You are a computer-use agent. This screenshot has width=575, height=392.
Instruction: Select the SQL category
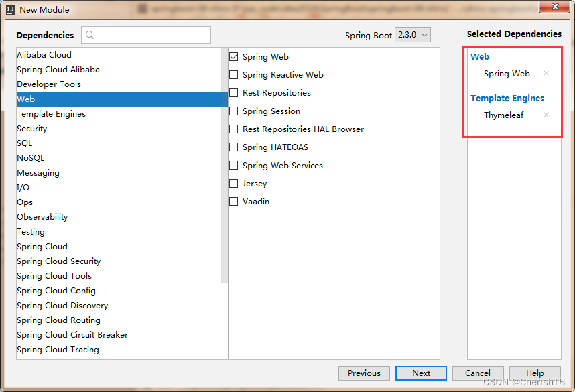click(119, 143)
